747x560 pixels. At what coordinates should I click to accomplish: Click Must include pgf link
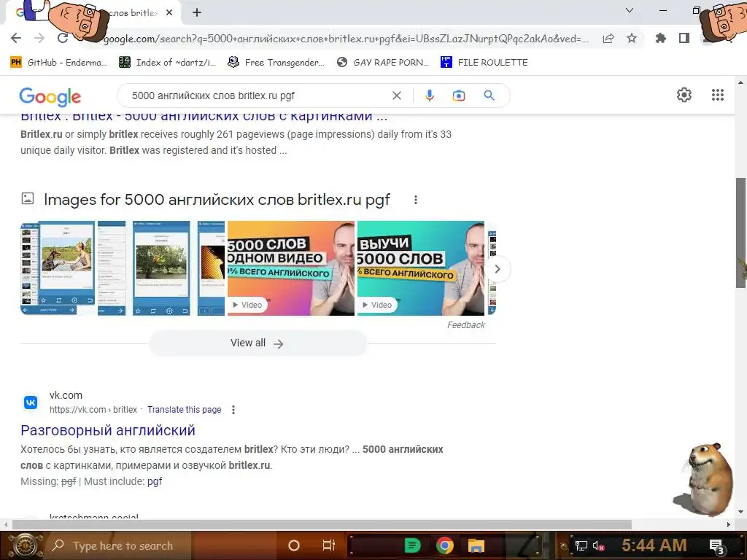click(x=155, y=481)
